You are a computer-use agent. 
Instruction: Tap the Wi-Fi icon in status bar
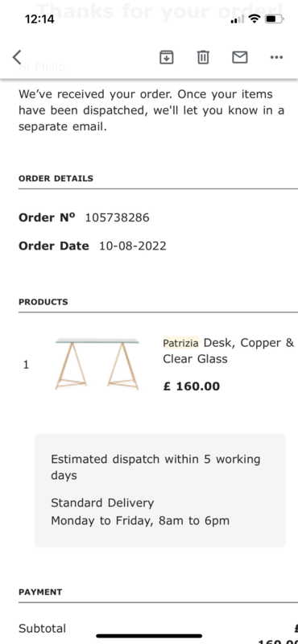point(255,19)
